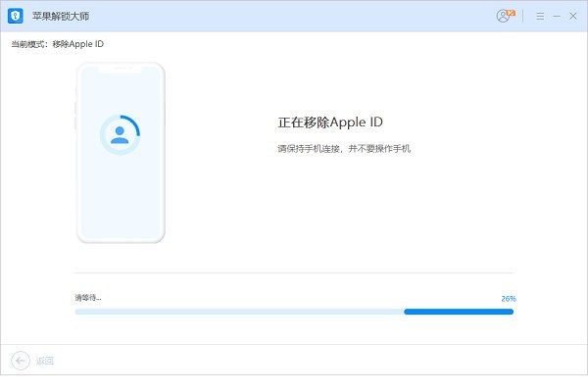Open the hamburger menu in title bar
Viewport: 588px width, 392px height.
[x=540, y=16]
